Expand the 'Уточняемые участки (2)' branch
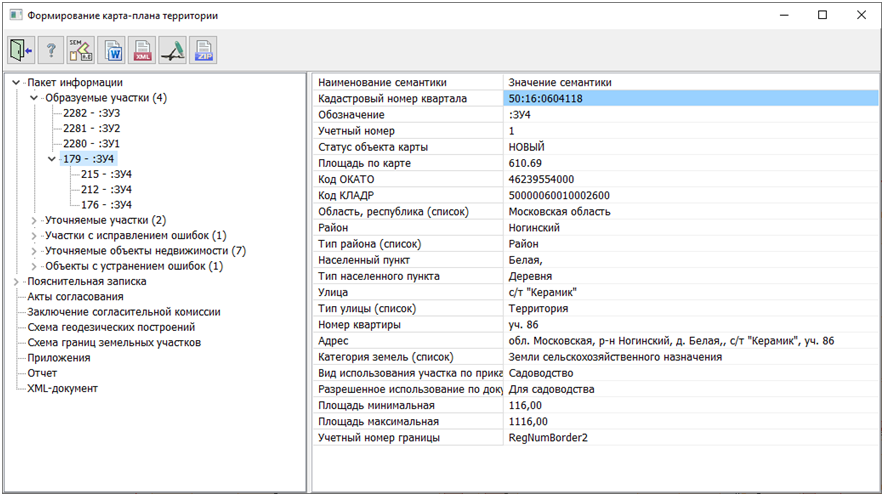Image resolution: width=884 pixels, height=496 pixels. point(35,220)
